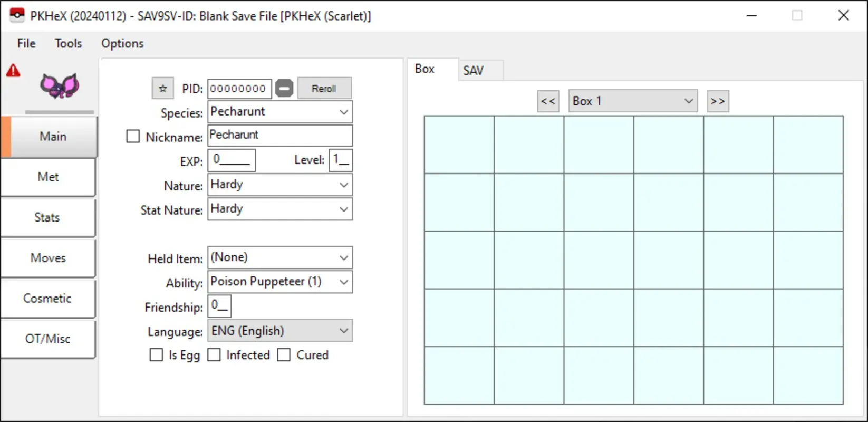Toggle the Nickname checkbox
The height and width of the screenshot is (422, 868).
click(133, 137)
